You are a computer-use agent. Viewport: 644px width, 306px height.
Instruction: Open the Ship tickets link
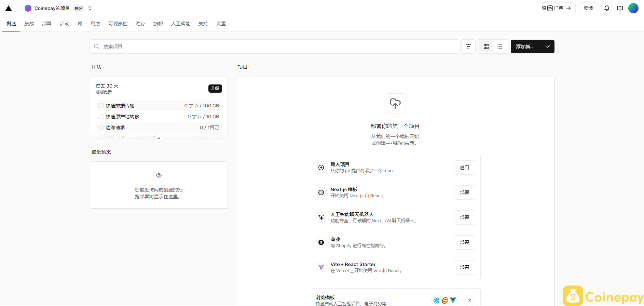(556, 8)
